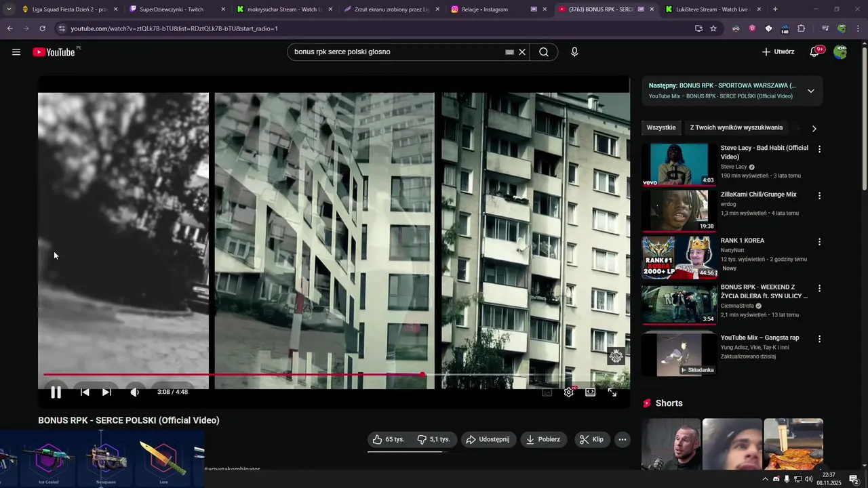The image size is (868, 488).
Task: Click the red video progress bar
Action: 233,374
